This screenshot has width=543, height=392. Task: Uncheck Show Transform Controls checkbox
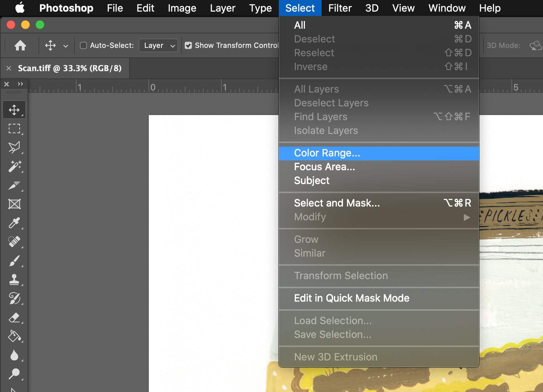click(188, 45)
